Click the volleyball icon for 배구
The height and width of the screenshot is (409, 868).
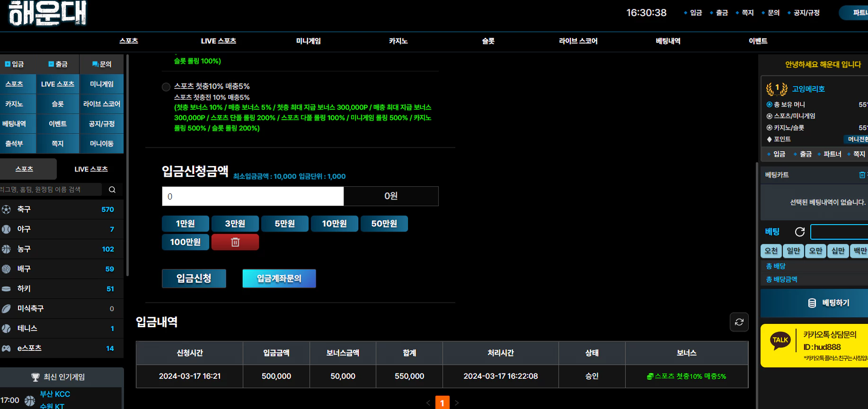[x=6, y=269]
